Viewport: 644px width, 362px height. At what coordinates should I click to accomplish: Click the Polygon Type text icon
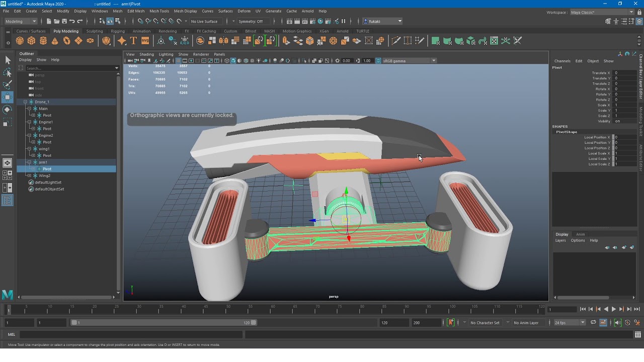(133, 41)
